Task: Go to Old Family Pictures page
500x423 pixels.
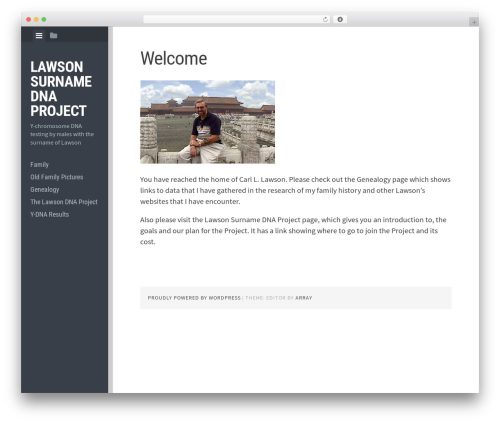Action: (x=57, y=177)
